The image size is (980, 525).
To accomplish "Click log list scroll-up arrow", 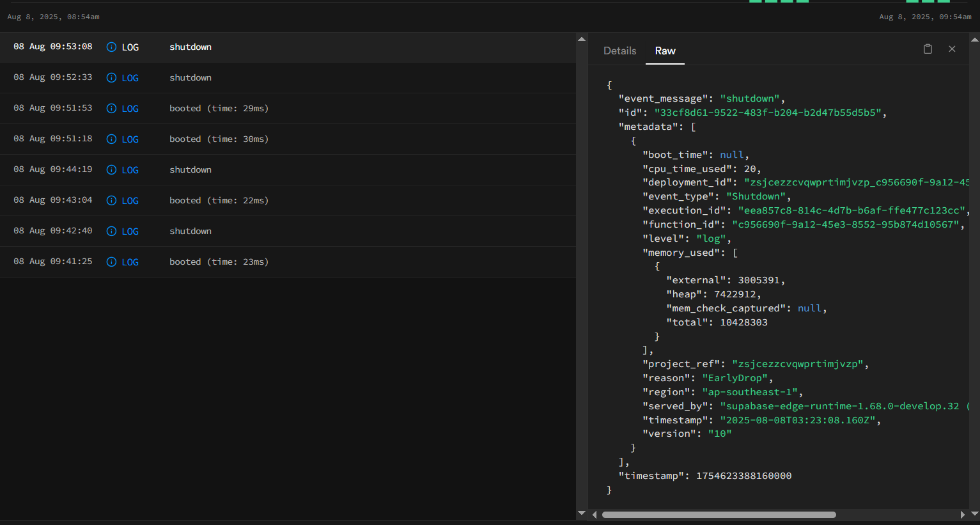I will [582, 39].
